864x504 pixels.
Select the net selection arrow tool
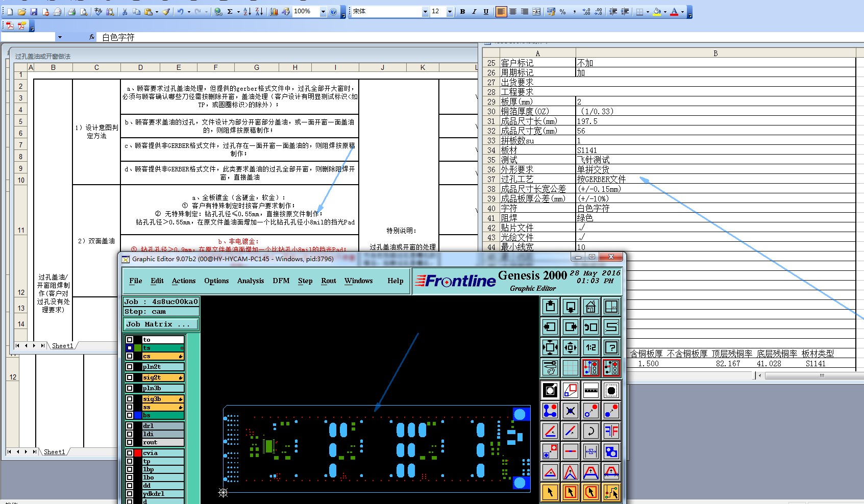point(611,492)
